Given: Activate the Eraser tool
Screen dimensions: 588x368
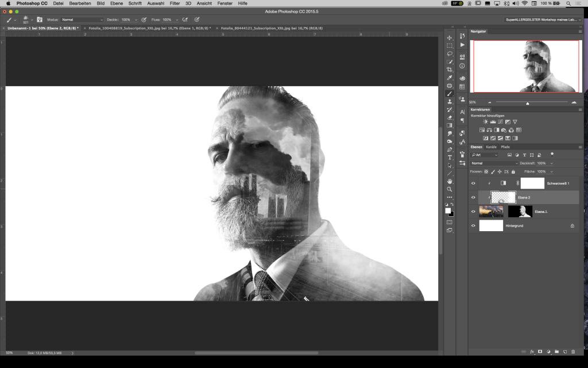Looking at the screenshot, I should coord(450,117).
